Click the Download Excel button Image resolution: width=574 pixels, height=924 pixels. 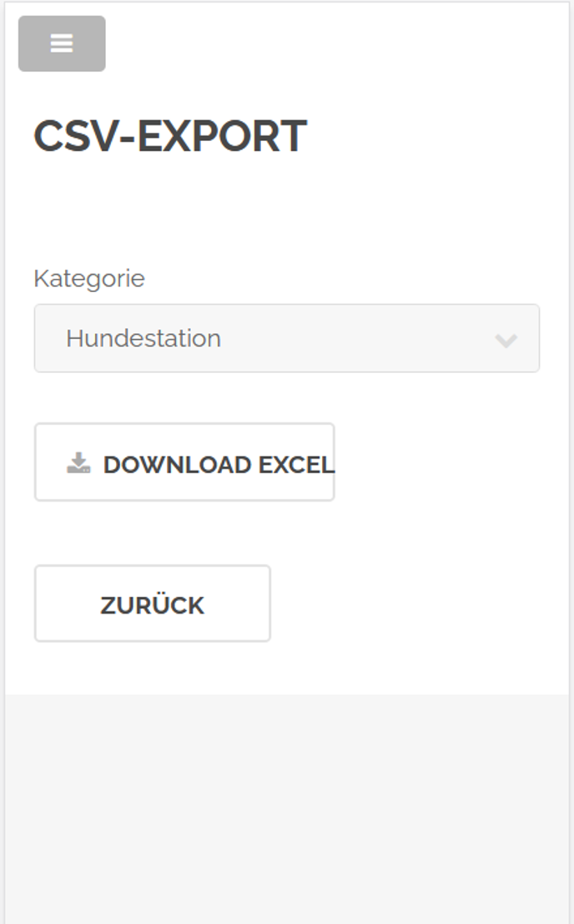(x=184, y=462)
